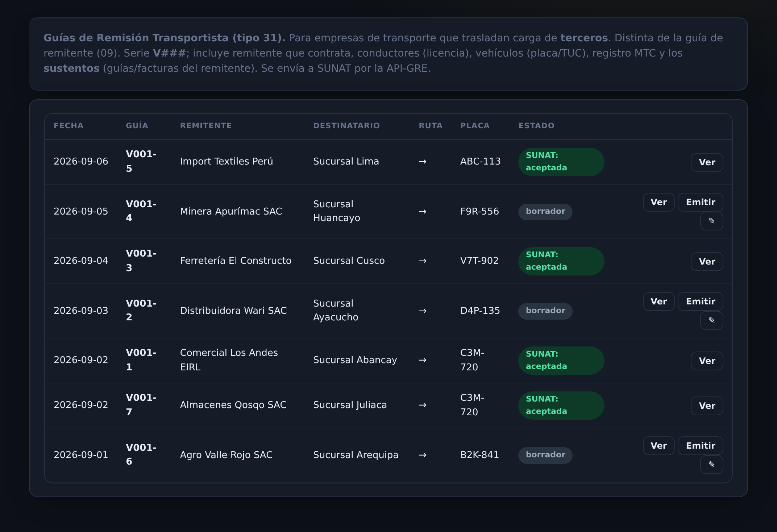
Task: Click the borrador badge for Distribuidora Wari
Action: pos(545,311)
